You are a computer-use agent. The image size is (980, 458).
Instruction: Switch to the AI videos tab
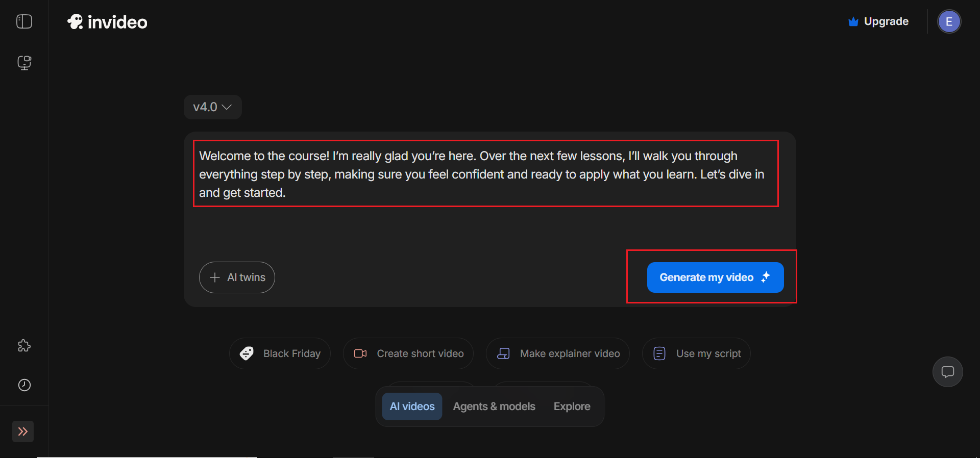412,406
